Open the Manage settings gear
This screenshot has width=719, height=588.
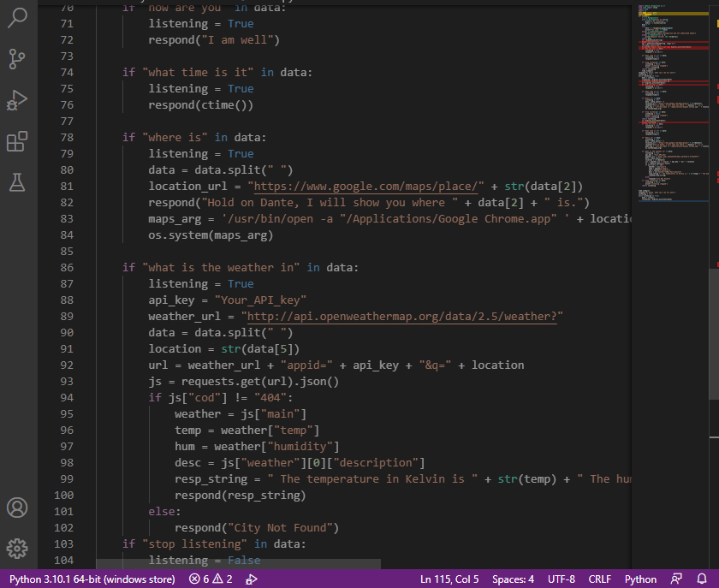click(18, 548)
